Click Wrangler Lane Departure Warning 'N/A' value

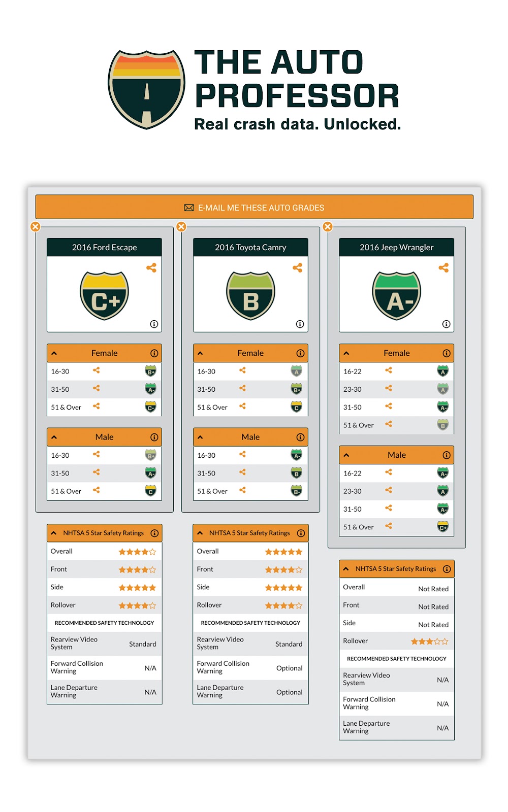pos(443,728)
